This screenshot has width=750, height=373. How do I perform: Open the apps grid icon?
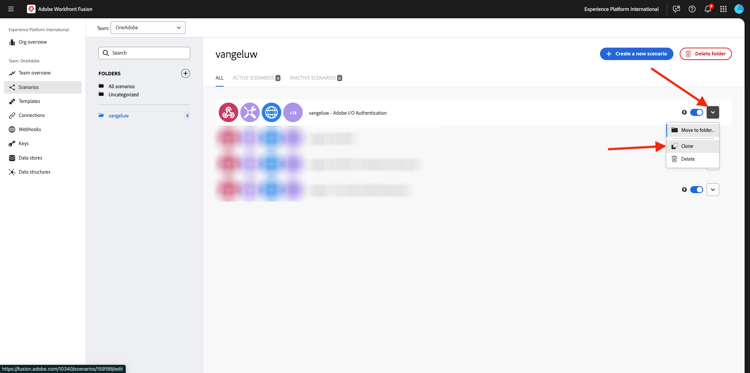coord(723,9)
